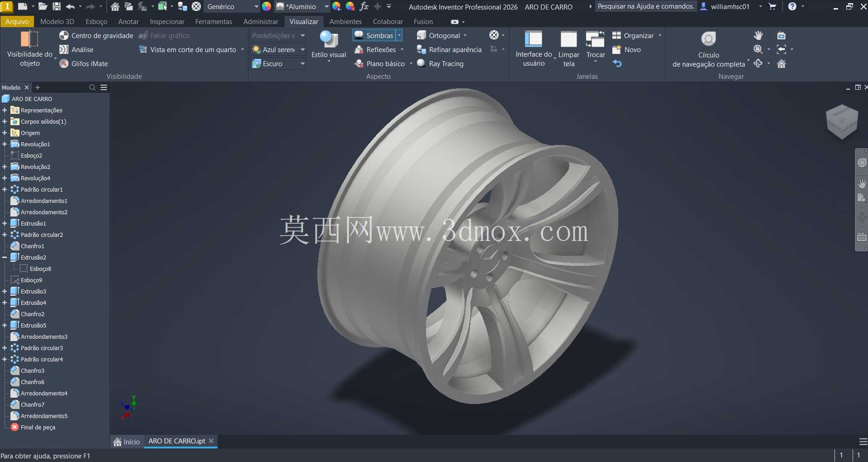Click the blue undo arrow in Janelas
Viewport: 868px width, 462px height.
coord(617,63)
